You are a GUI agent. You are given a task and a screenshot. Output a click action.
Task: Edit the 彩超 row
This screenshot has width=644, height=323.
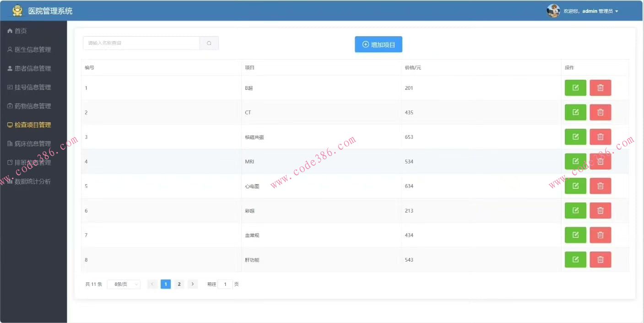(575, 210)
